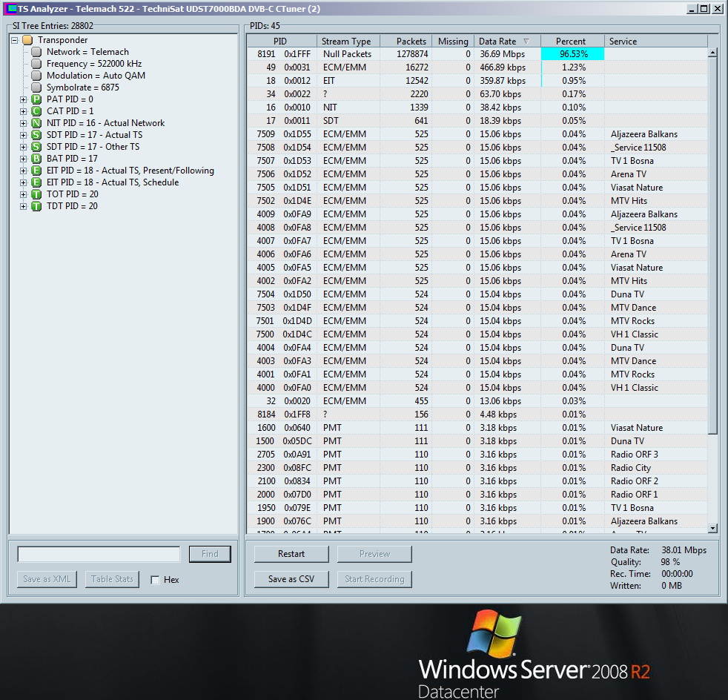
Task: Expand the CAT PID = 1 node
Action: [23, 111]
